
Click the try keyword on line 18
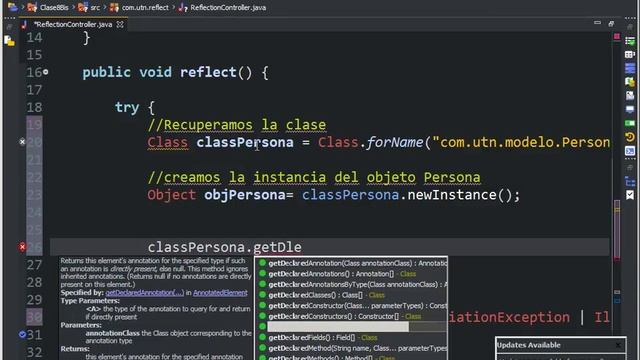click(x=127, y=107)
